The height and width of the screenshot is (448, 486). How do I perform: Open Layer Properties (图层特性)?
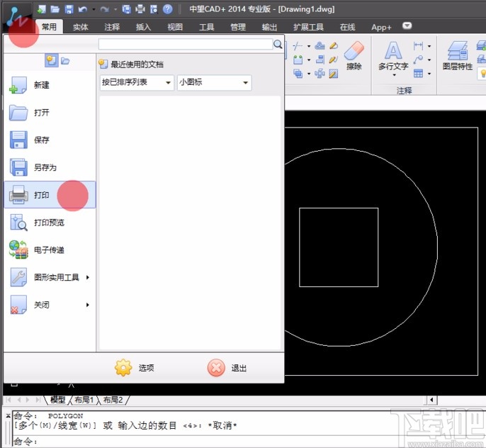point(458,56)
